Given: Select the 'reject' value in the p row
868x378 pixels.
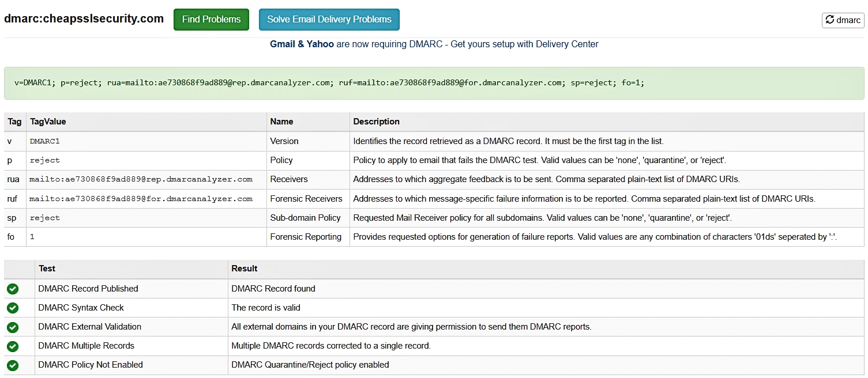Looking at the screenshot, I should 44,160.
